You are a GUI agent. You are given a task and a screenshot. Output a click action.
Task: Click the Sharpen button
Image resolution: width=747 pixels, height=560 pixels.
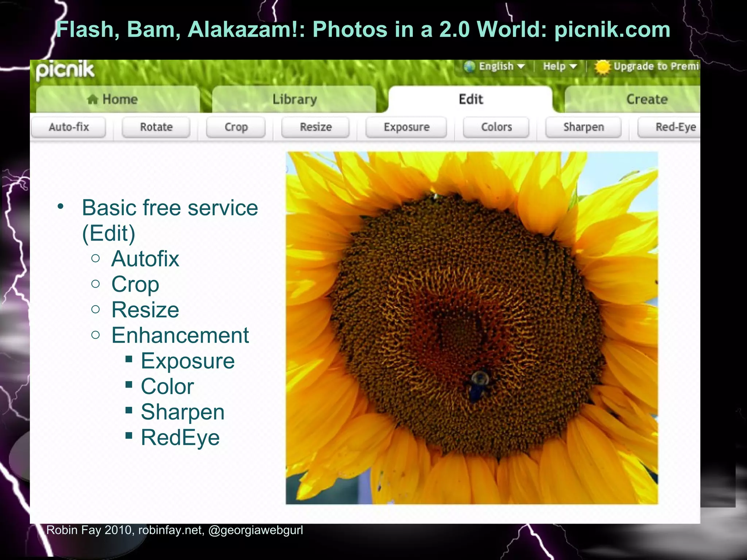pyautogui.click(x=583, y=127)
